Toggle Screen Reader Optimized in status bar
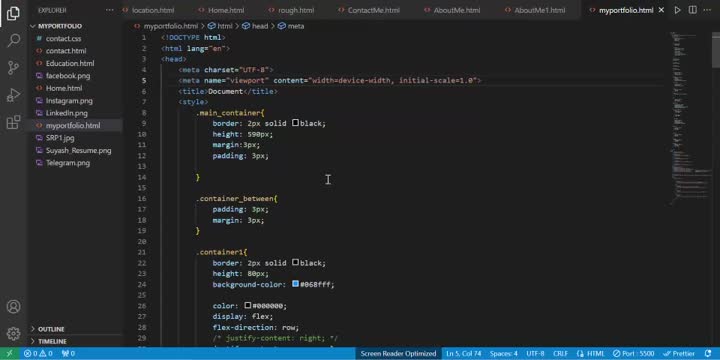The height and width of the screenshot is (360, 720). point(398,354)
